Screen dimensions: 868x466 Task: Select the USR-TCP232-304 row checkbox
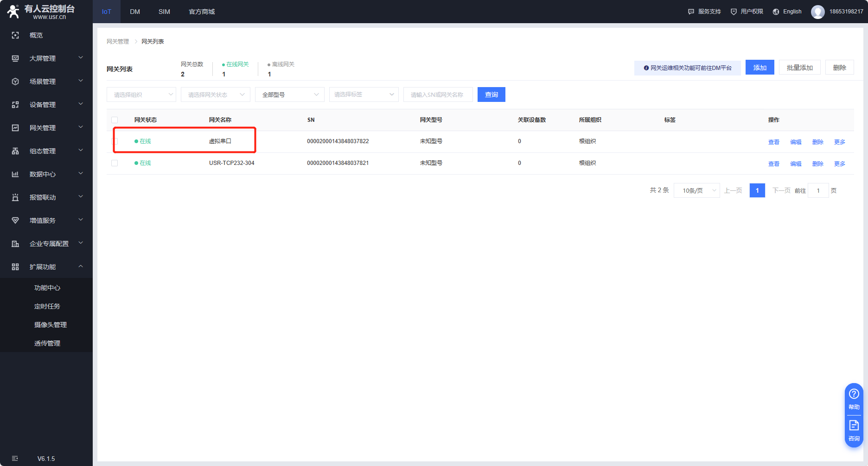pos(115,163)
